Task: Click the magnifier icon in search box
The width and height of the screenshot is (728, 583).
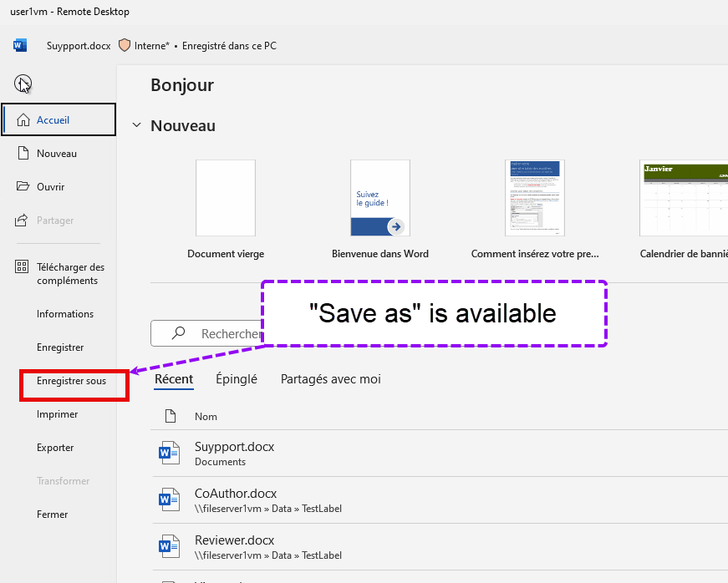Action: 178,333
